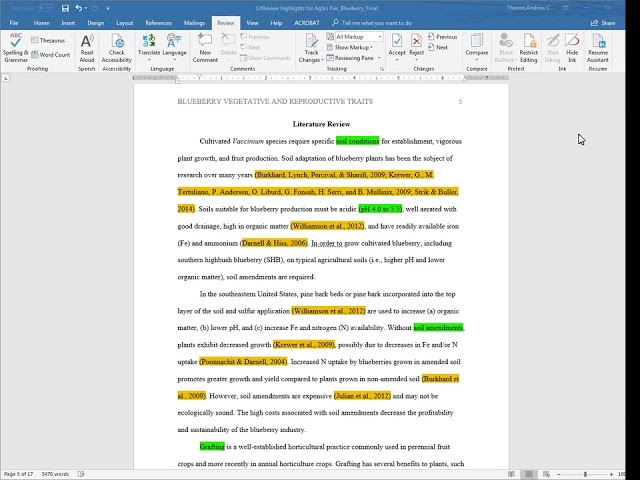Go to Previous comment
Viewport: 640px width, 480px height.
coord(255,37)
